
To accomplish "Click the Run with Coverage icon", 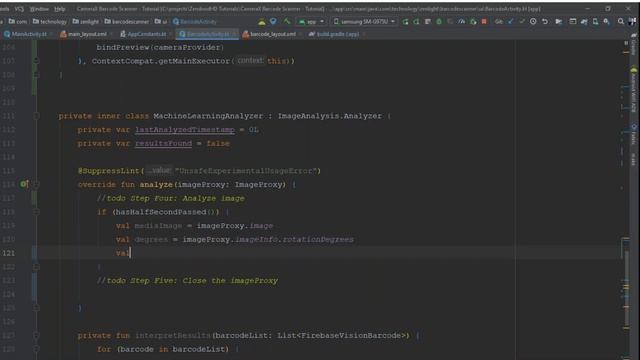I will coord(450,21).
